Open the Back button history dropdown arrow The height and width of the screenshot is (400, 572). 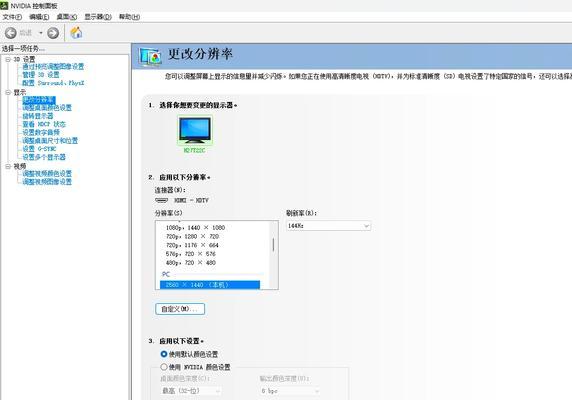(x=40, y=33)
